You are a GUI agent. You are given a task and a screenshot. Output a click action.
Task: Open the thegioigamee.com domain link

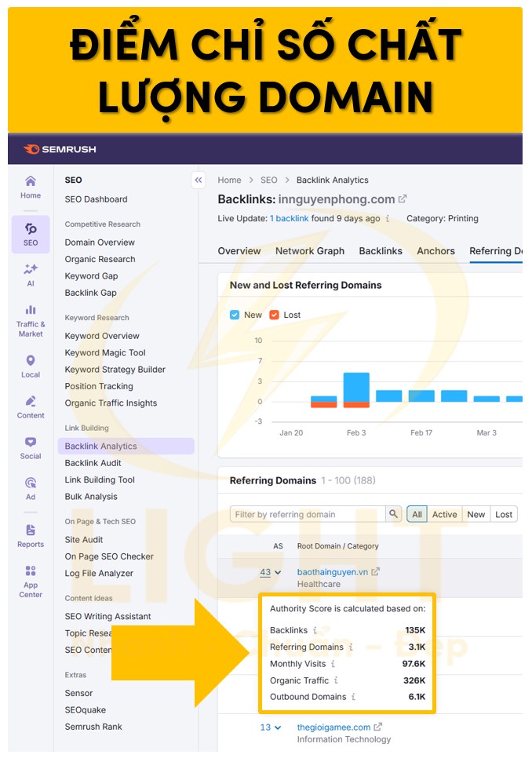(333, 727)
